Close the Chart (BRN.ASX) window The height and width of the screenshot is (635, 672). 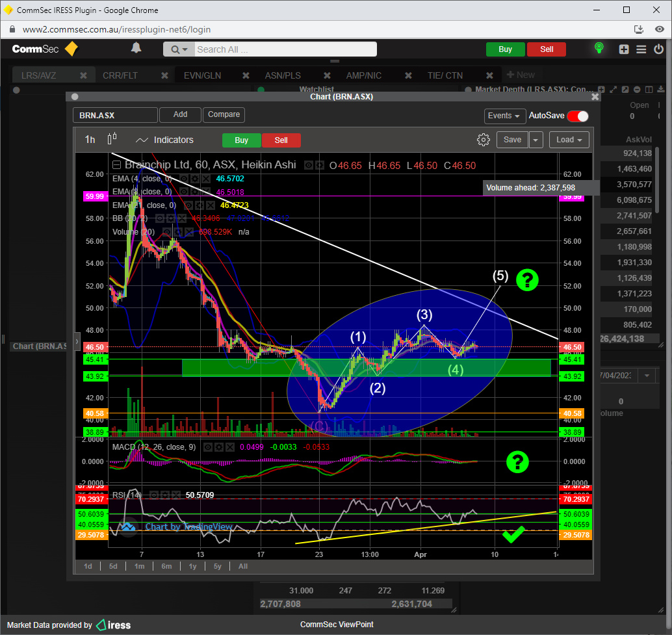click(595, 97)
